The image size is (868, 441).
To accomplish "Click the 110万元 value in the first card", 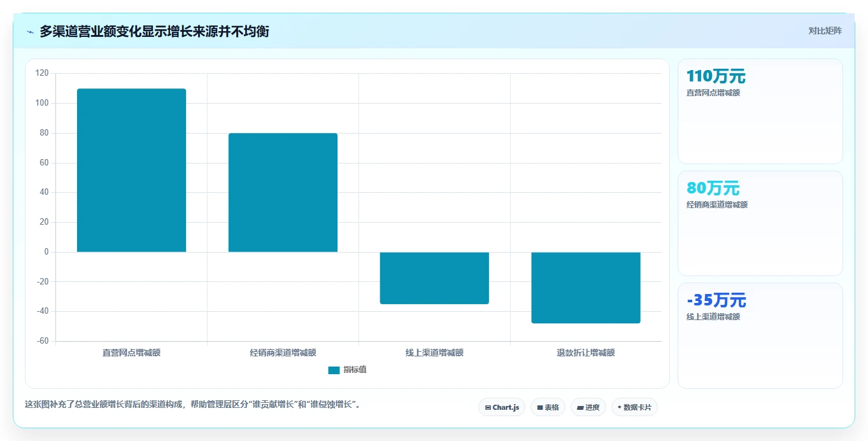I will tap(716, 76).
